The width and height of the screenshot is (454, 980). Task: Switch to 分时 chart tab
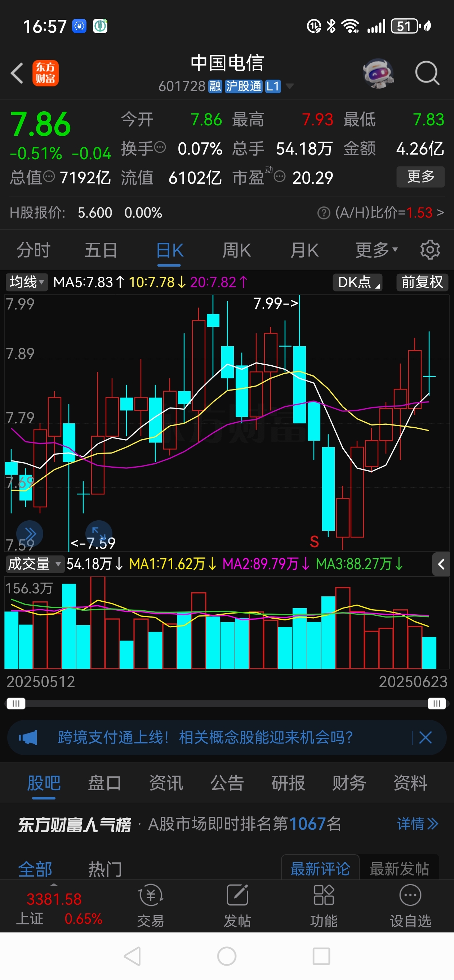[34, 250]
